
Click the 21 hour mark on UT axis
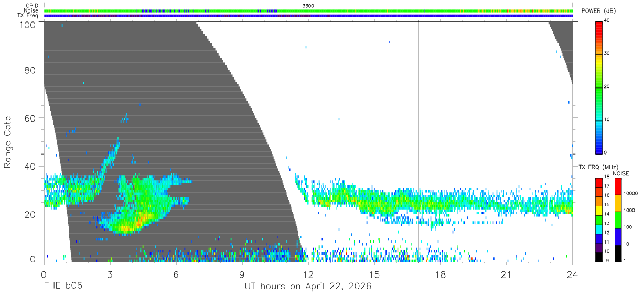506,274
